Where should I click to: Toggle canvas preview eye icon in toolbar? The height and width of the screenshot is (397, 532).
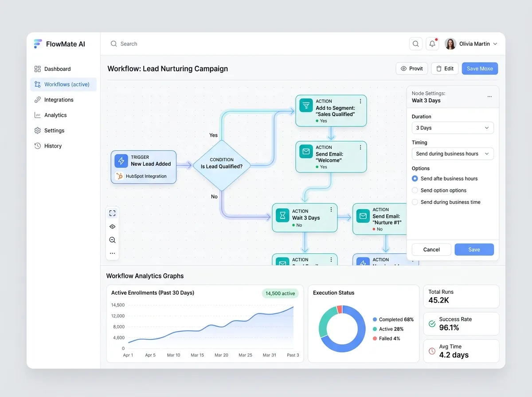click(113, 226)
